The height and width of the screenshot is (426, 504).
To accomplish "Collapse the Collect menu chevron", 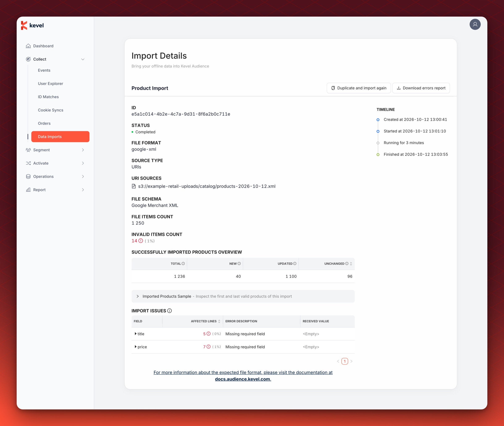I will coord(83,59).
